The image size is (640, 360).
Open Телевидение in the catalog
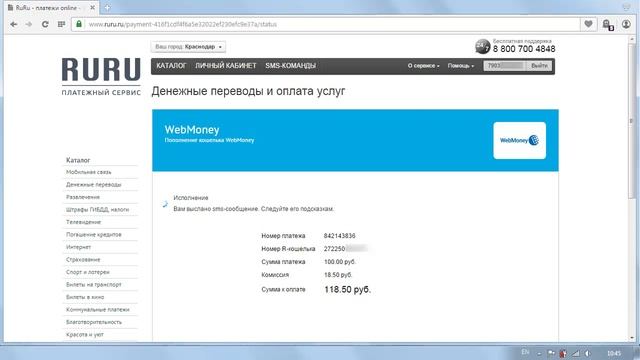[83, 222]
